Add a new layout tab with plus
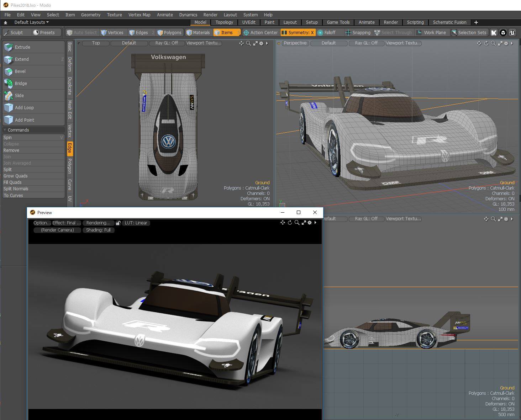 click(476, 22)
